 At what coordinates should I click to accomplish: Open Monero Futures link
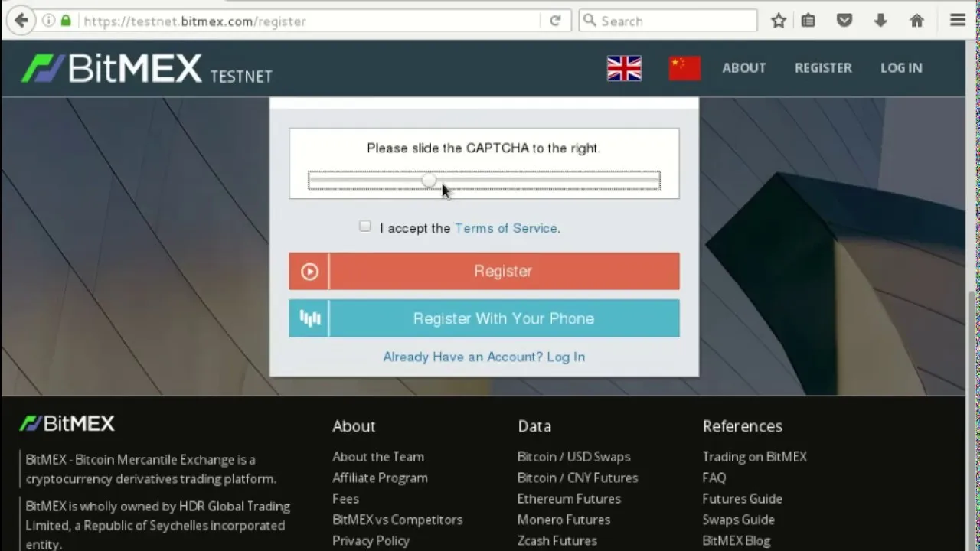click(x=563, y=520)
